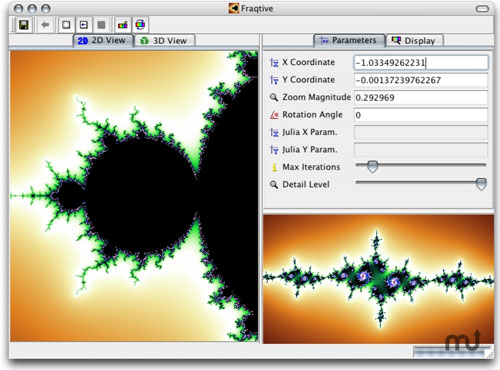Screen dimensions: 500x370
Task: Click the Julia set preview thumbnail
Action: click(379, 279)
